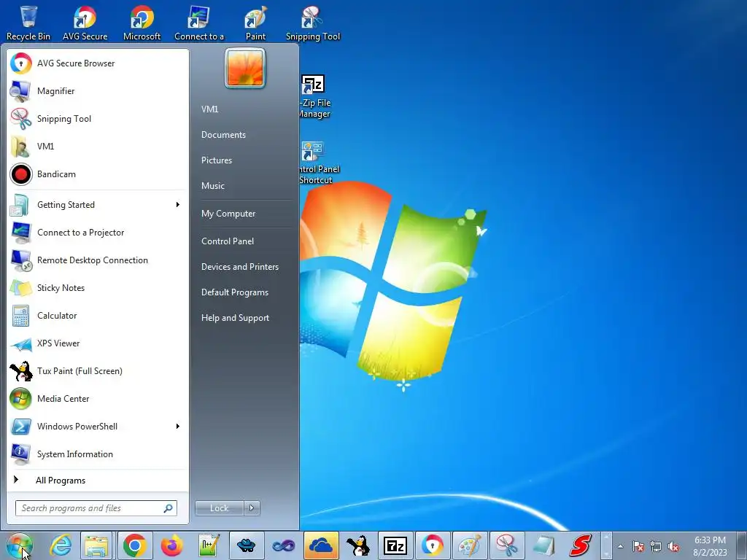Open the cloud taskbar icon
This screenshot has height=560, width=747.
[321, 545]
